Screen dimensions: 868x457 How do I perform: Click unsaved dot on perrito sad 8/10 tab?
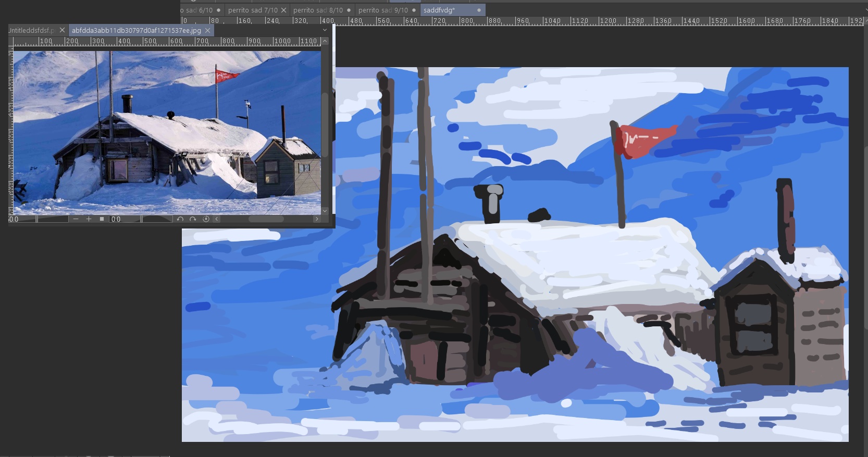pos(349,10)
